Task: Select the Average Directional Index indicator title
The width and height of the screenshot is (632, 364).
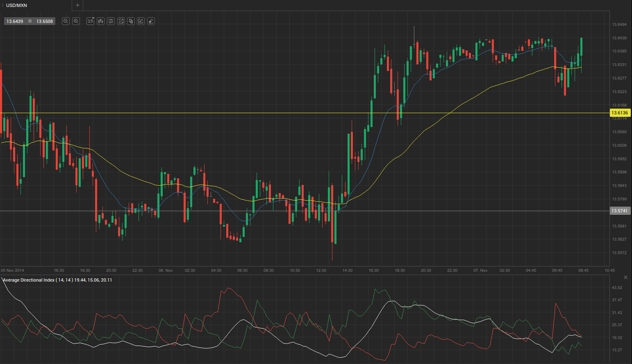Action: (37, 280)
